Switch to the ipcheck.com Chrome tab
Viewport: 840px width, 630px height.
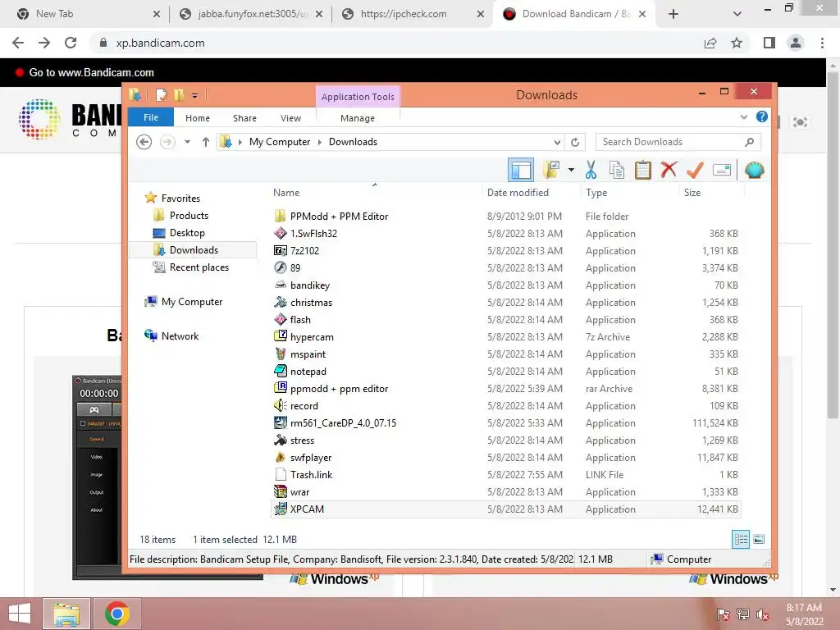(412, 14)
